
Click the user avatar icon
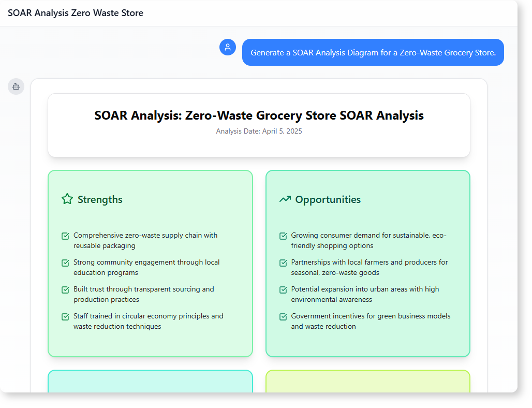coord(228,47)
